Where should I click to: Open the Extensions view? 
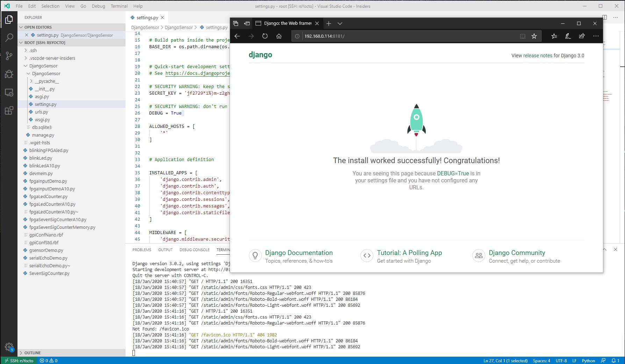pyautogui.click(x=9, y=111)
